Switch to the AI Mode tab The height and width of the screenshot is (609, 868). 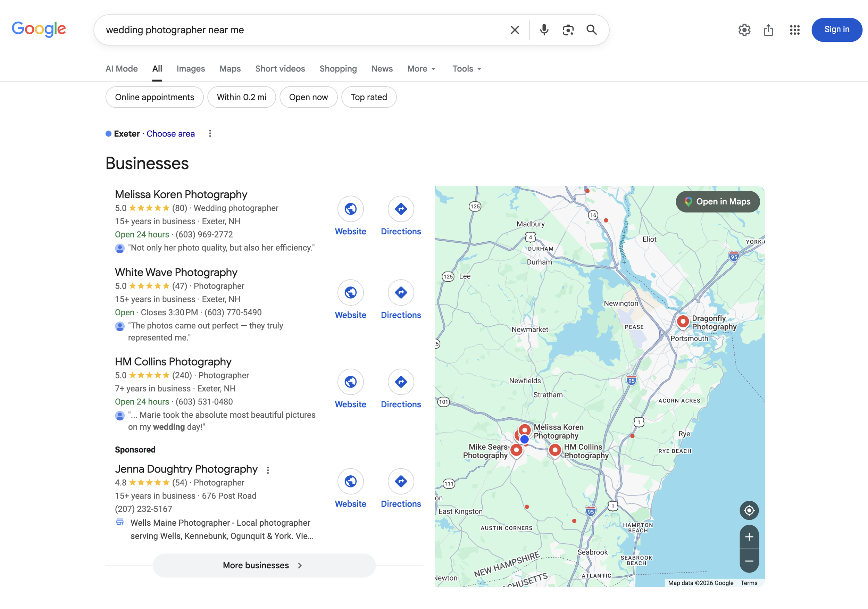click(122, 69)
